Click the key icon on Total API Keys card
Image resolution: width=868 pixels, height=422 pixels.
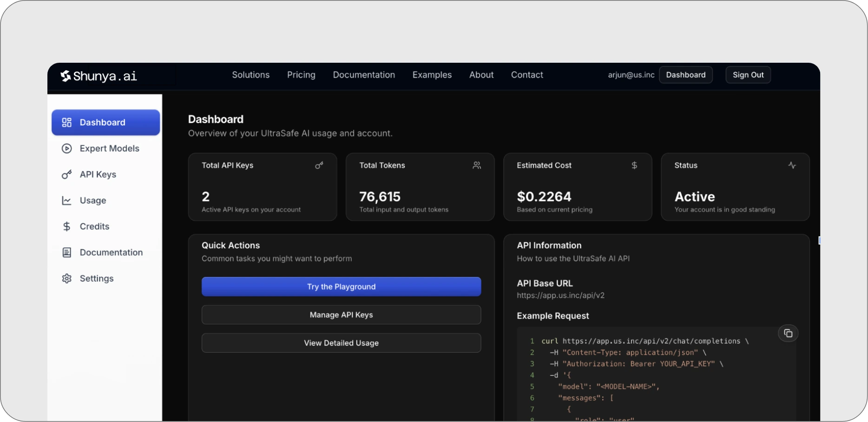click(x=319, y=165)
